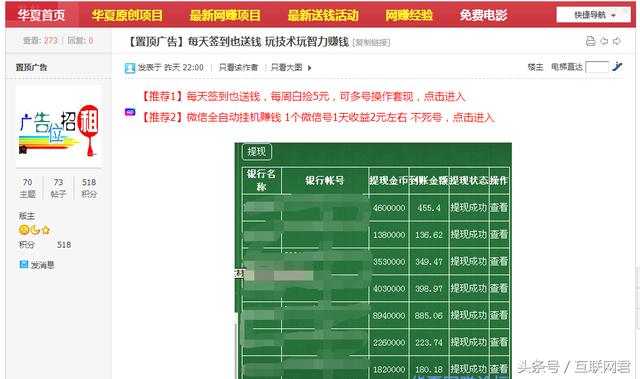Click the 提现 button in image
Image resolution: width=640 pixels, height=379 pixels.
tap(257, 152)
